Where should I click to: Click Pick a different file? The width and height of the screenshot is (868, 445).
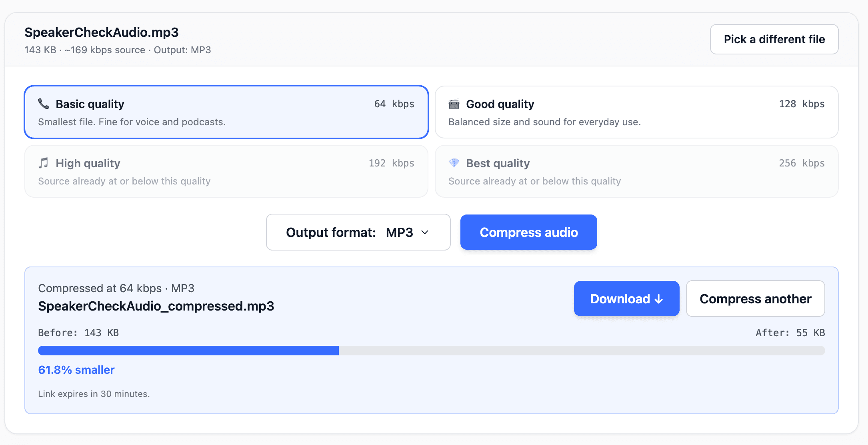(x=774, y=39)
